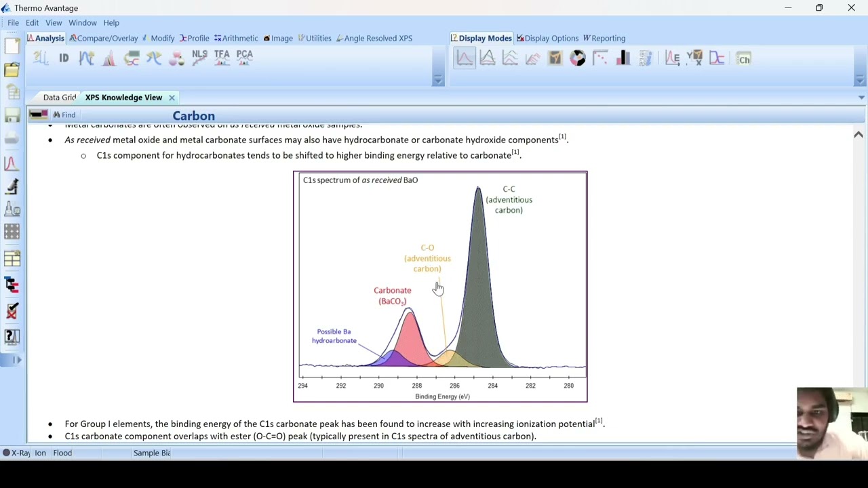
Task: Switch to the Utilities ribbon tab
Action: click(x=315, y=38)
